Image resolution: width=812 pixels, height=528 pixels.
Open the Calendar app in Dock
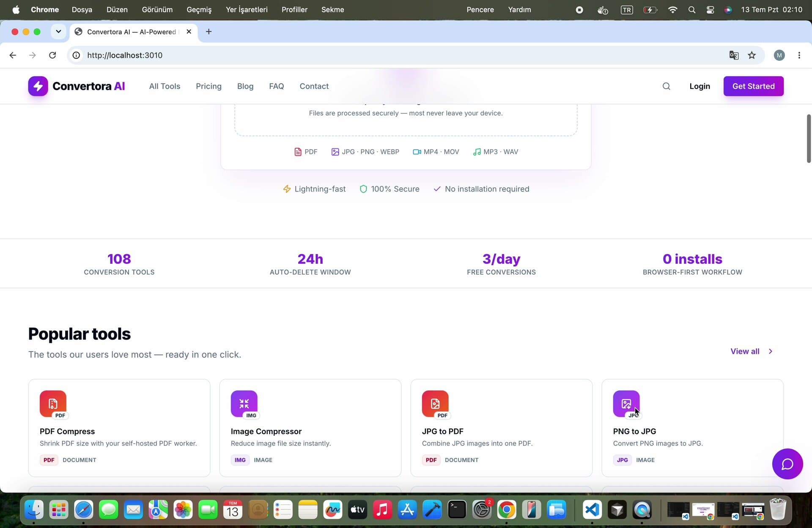[x=233, y=510]
